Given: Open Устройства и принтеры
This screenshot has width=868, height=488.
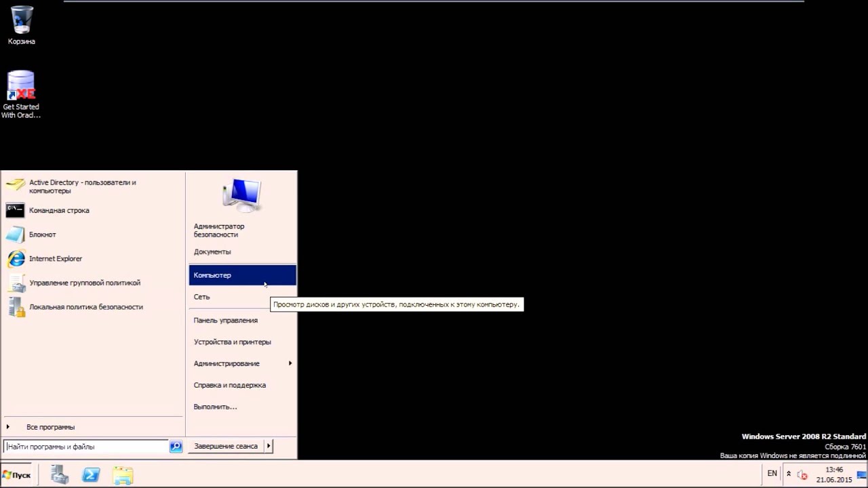Looking at the screenshot, I should [x=233, y=342].
